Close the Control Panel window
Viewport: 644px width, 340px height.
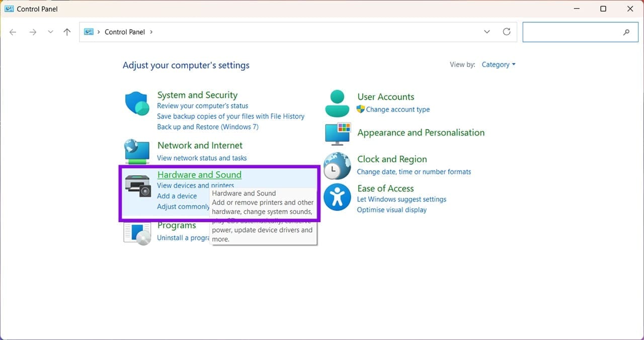point(630,9)
